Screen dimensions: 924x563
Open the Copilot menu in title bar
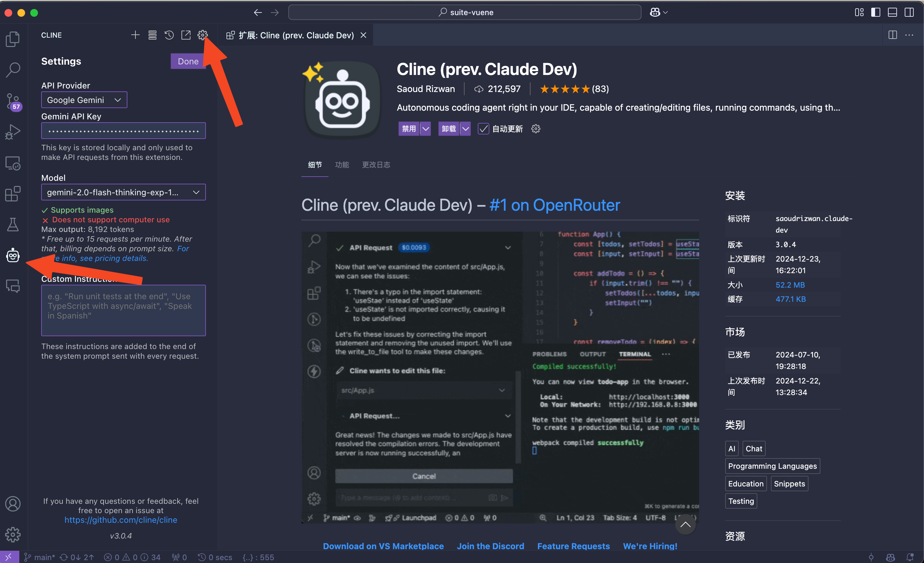659,12
